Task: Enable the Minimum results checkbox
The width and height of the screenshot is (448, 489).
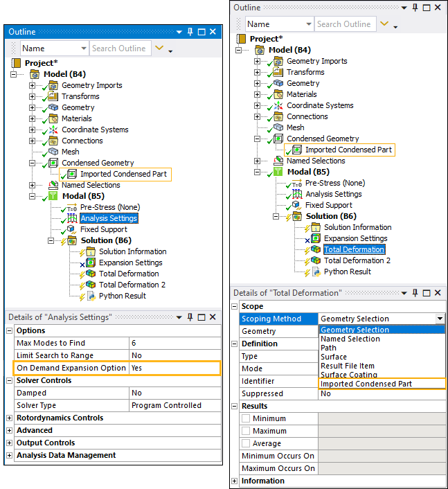Action: [246, 418]
